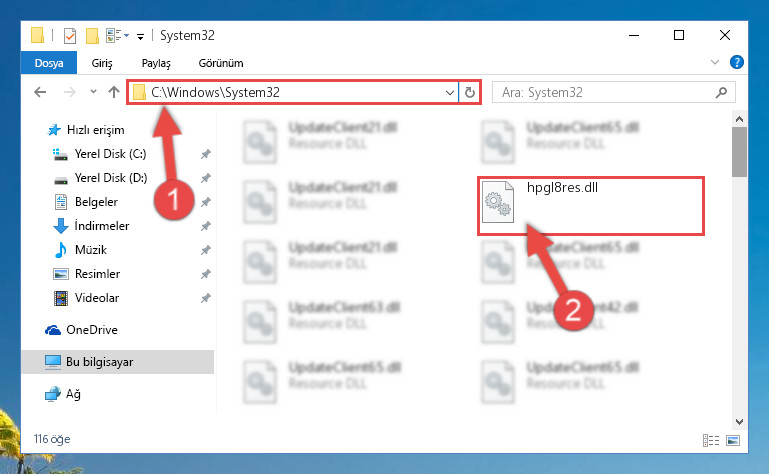
Task: Open the Help question mark icon
Action: pyautogui.click(x=737, y=62)
